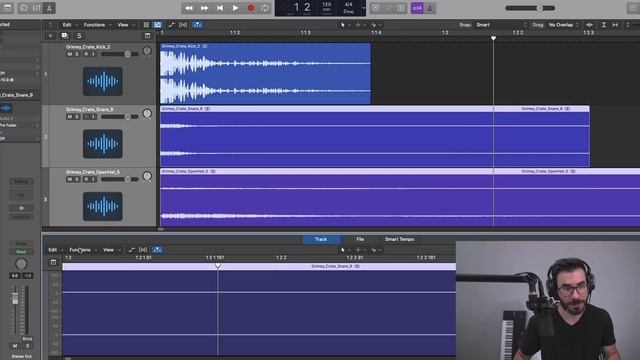640x360 pixels.
Task: Switch to the Smart Tempo tab
Action: point(399,239)
